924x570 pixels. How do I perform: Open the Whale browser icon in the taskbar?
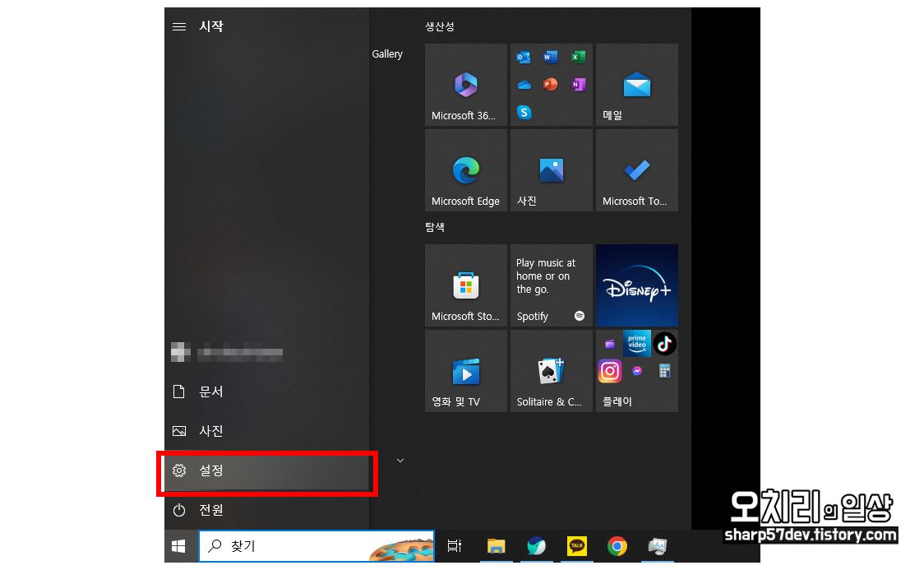click(x=536, y=546)
